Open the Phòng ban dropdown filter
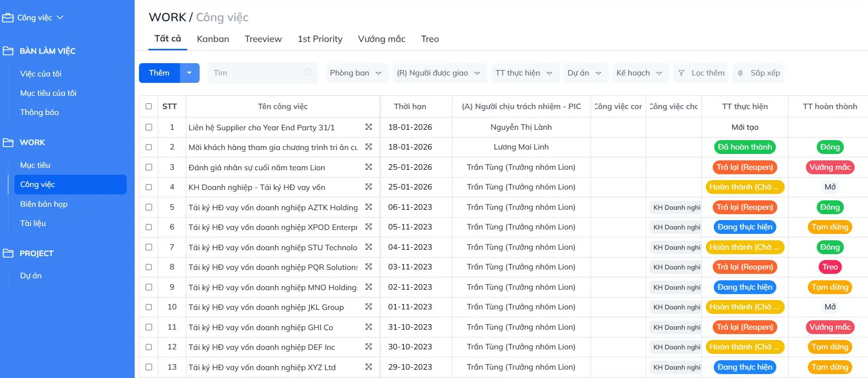Image resolution: width=868 pixels, height=378 pixels. click(x=355, y=73)
